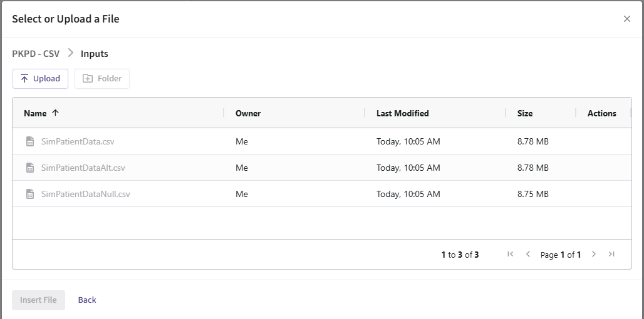Go to the next page arrow
644x319 pixels.
pos(594,255)
